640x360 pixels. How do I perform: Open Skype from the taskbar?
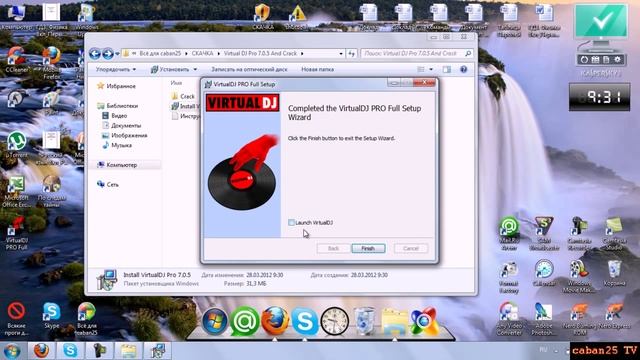(x=70, y=351)
